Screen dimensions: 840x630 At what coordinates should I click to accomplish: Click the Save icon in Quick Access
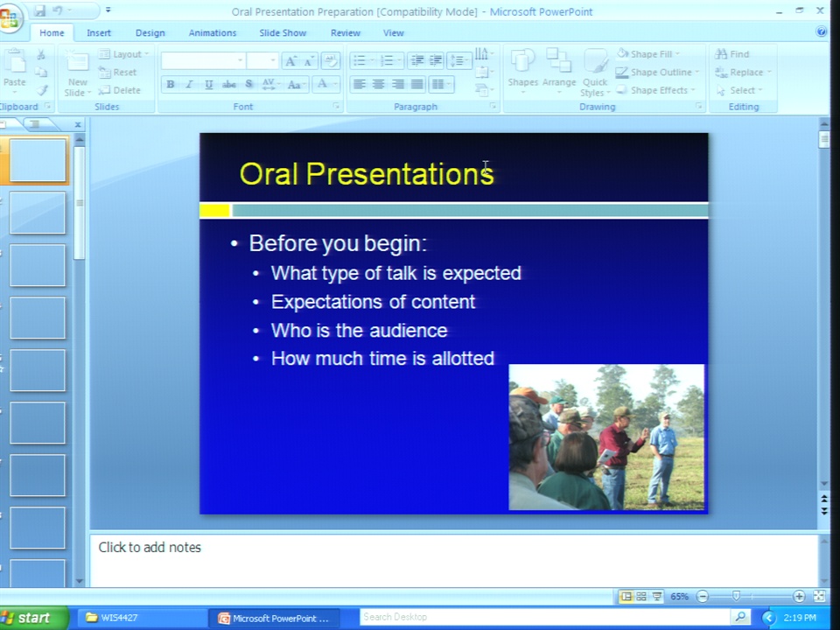[x=40, y=10]
